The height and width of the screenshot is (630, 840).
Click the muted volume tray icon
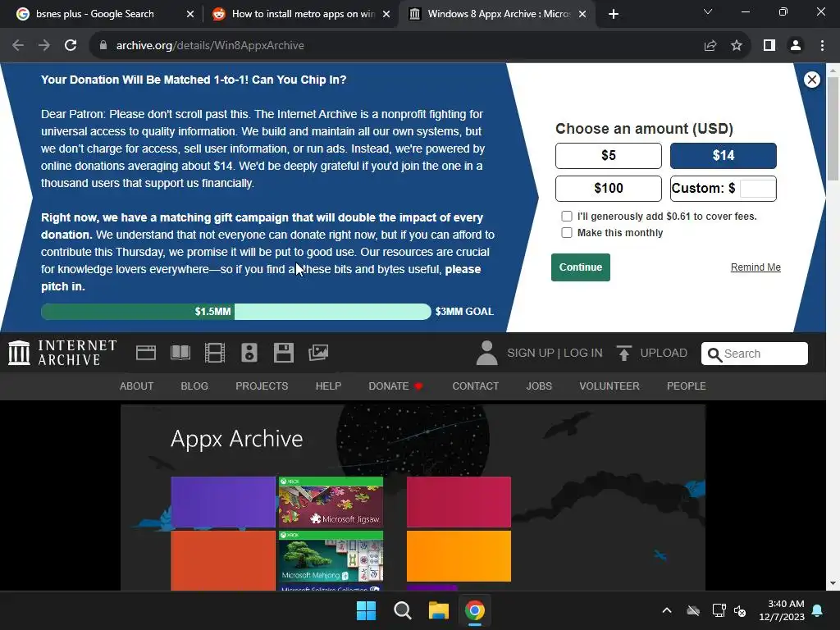pos(741,610)
